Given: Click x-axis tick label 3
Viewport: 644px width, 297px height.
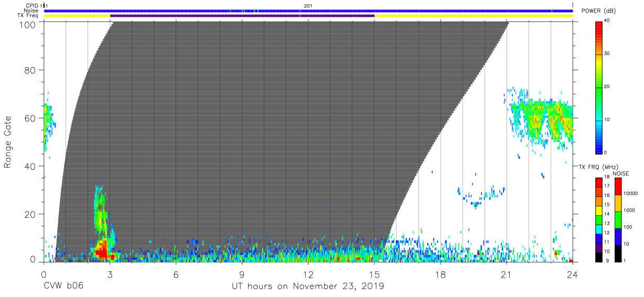Looking at the screenshot, I should coord(110,274).
